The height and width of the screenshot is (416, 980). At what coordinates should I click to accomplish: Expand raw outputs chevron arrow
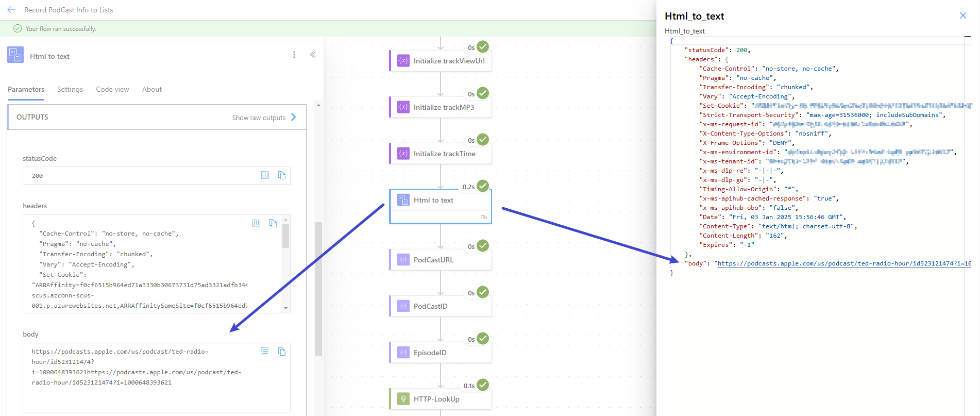pos(294,117)
